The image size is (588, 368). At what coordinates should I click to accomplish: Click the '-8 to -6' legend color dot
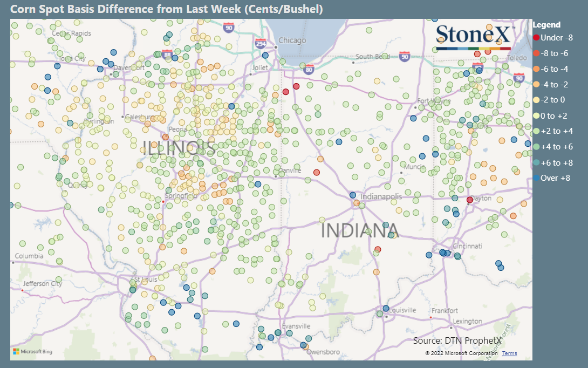click(536, 53)
